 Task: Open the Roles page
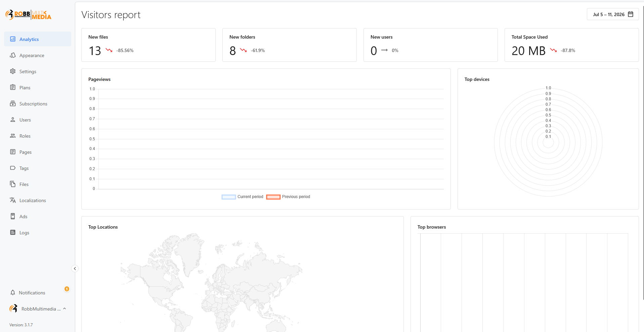(x=38, y=136)
